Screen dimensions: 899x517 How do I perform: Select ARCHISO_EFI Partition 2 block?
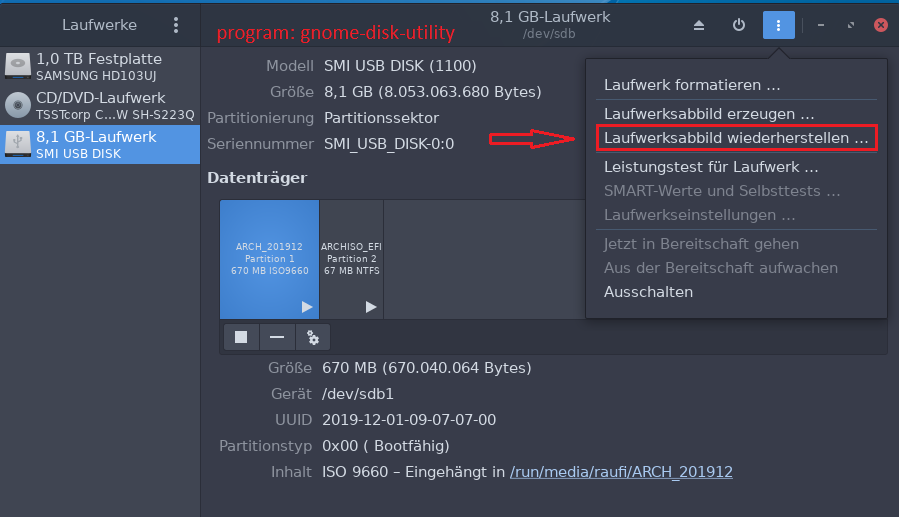click(351, 259)
